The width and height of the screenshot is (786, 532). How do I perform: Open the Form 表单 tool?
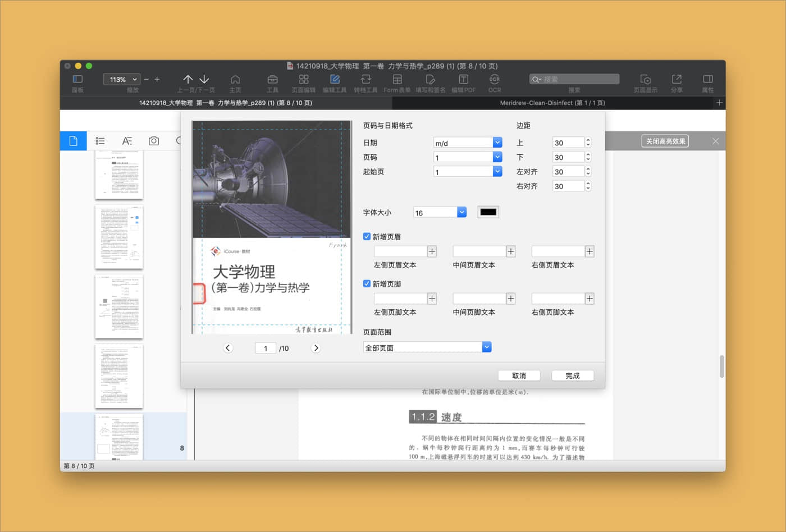point(397,79)
